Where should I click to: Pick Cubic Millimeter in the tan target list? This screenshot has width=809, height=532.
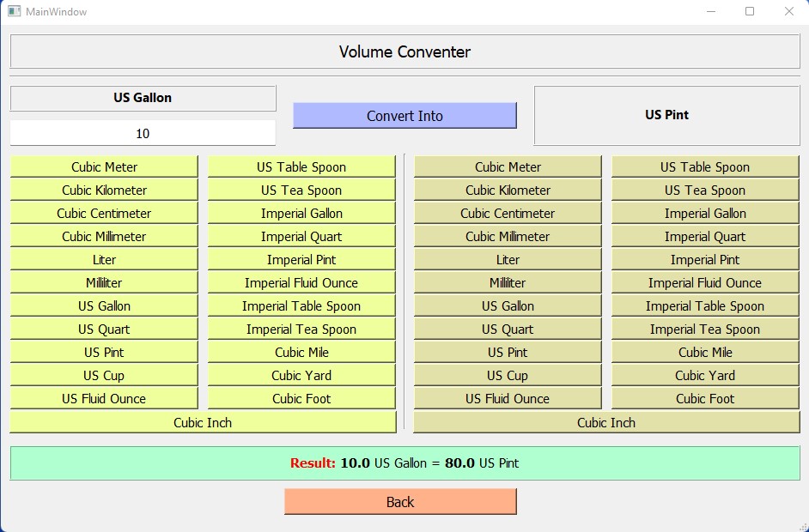(508, 237)
